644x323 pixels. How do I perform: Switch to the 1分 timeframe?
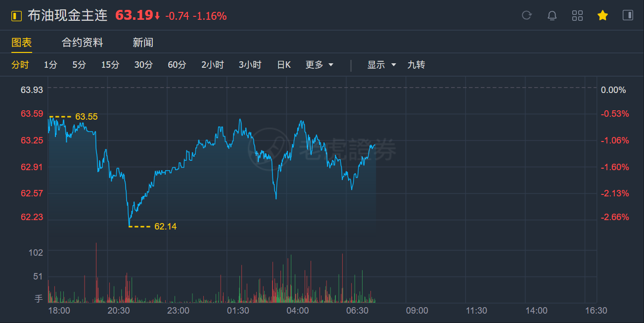point(50,65)
